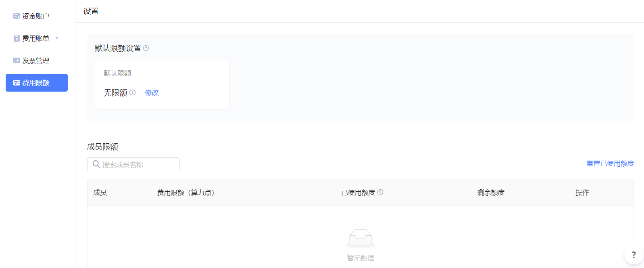Click the empty data inbox icon

(x=360, y=238)
